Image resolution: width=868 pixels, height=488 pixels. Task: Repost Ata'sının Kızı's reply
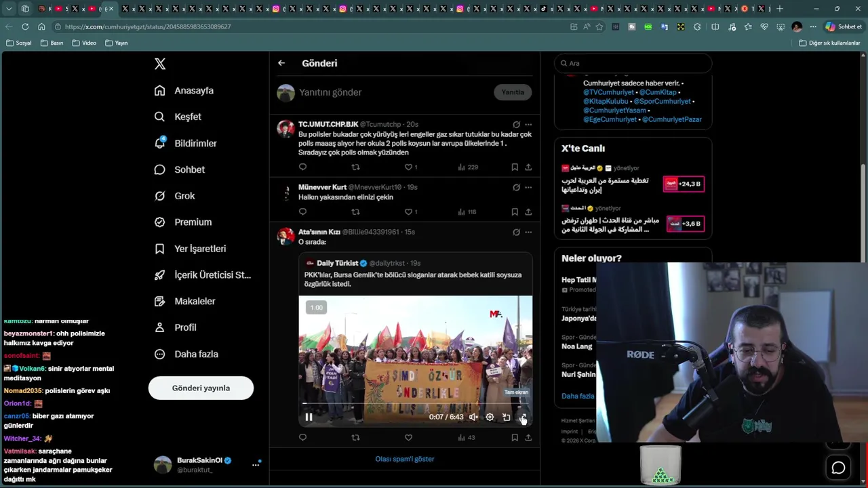(x=355, y=438)
